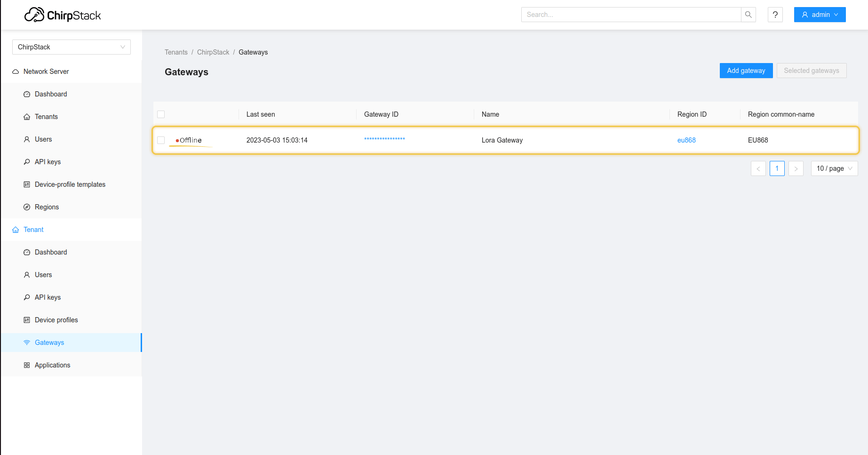Select the API keys magnifier icon
This screenshot has height=455, width=868.
coord(27,161)
